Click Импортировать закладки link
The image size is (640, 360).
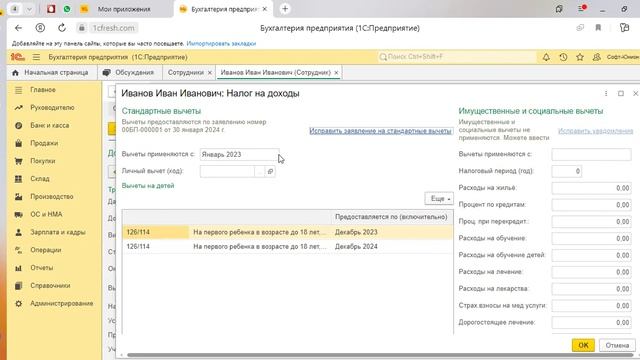point(221,43)
